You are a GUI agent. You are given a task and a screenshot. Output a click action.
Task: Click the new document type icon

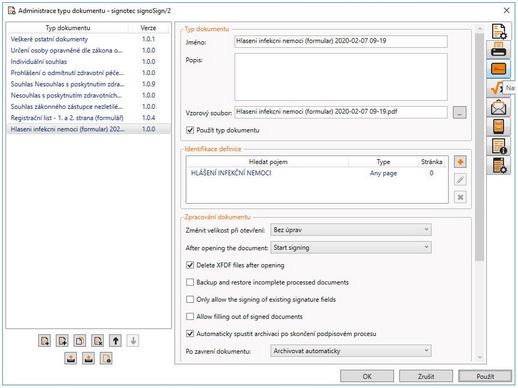click(44, 341)
